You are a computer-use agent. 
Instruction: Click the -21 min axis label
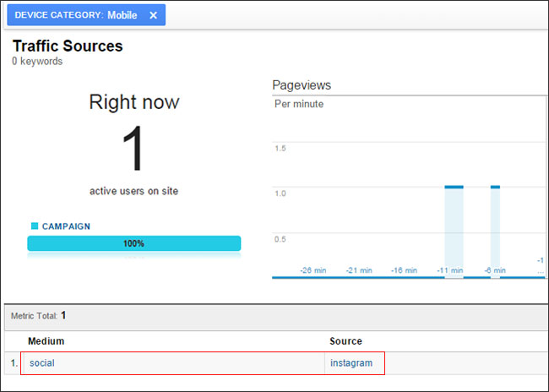(x=359, y=270)
